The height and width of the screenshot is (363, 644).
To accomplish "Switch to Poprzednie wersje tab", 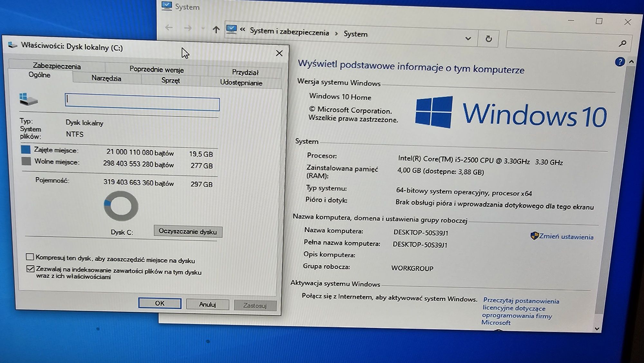I will tap(156, 69).
